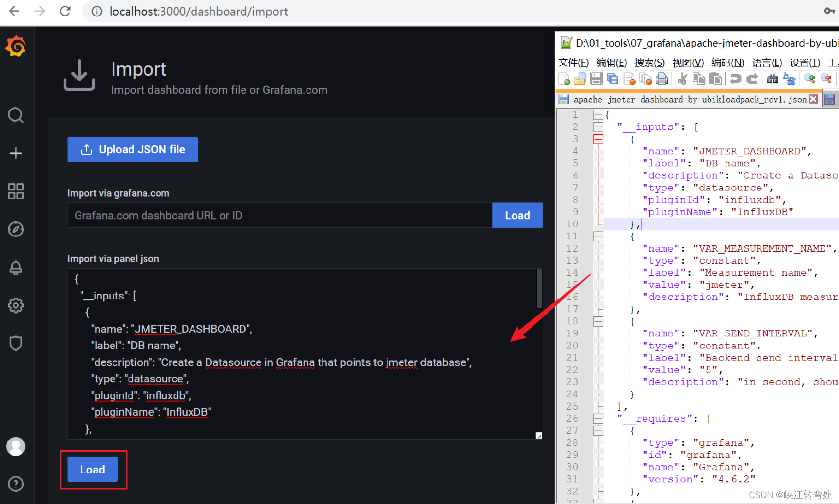Close the apache-jmeter-dashboard json tab
The height and width of the screenshot is (504, 839).
pyautogui.click(x=813, y=99)
